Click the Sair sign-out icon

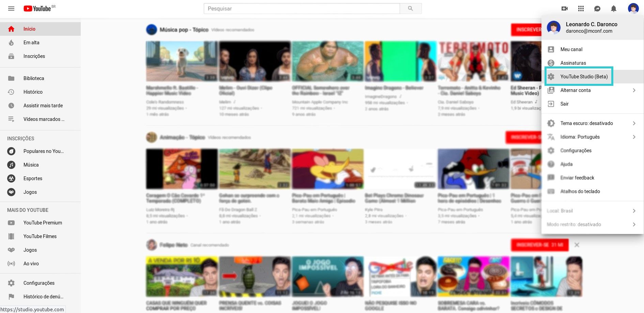pyautogui.click(x=551, y=104)
